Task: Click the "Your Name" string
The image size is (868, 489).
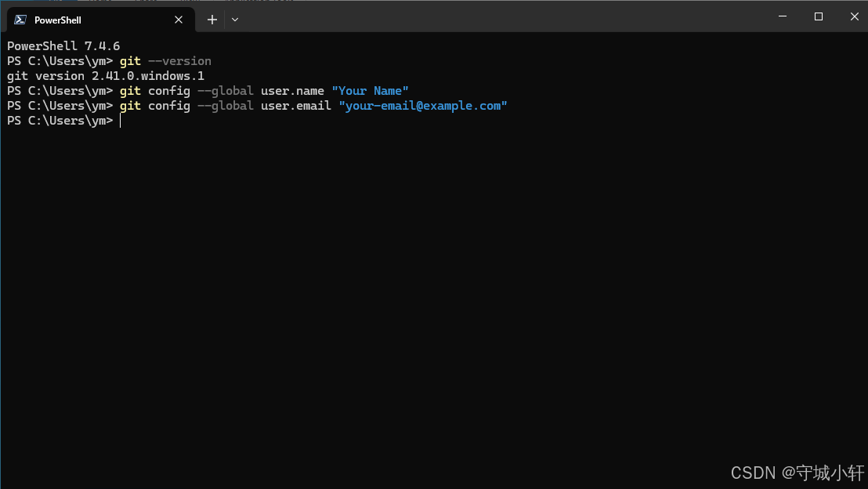Action: (370, 91)
